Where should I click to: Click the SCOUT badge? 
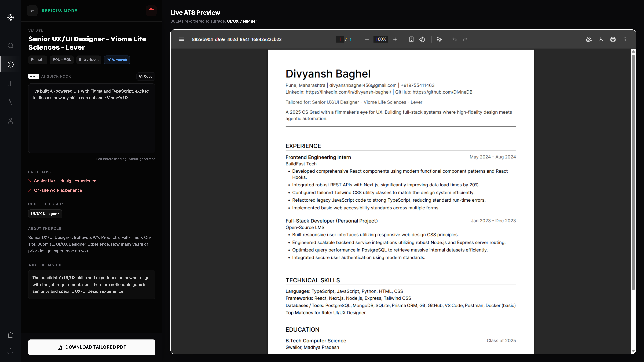34,76
